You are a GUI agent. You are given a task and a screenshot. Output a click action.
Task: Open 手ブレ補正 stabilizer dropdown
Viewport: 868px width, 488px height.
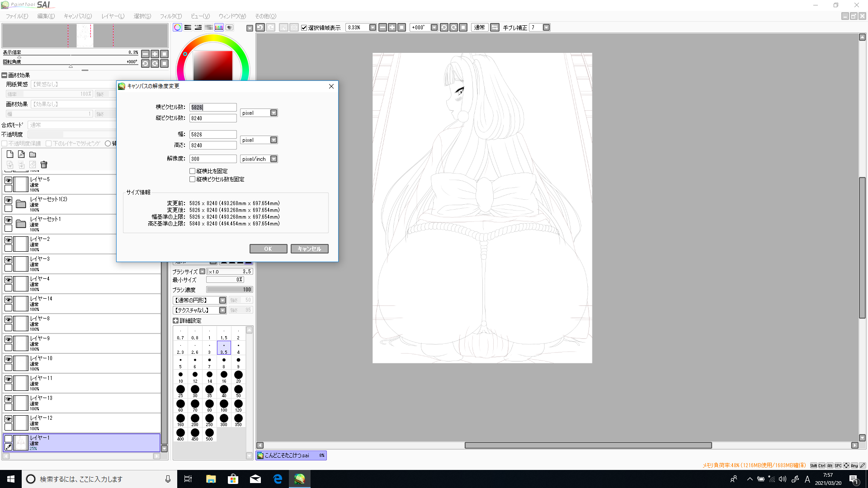(x=546, y=28)
